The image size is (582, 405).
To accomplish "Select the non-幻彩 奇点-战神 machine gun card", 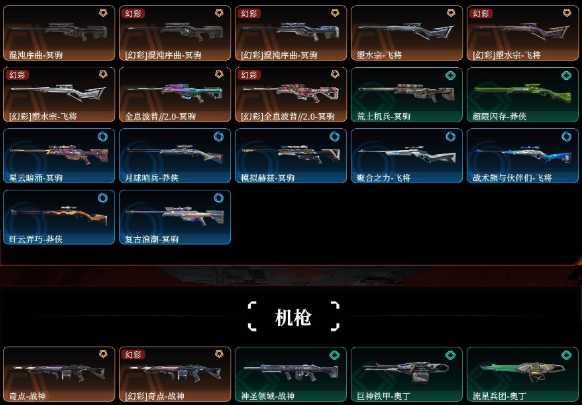I will 59,374.
